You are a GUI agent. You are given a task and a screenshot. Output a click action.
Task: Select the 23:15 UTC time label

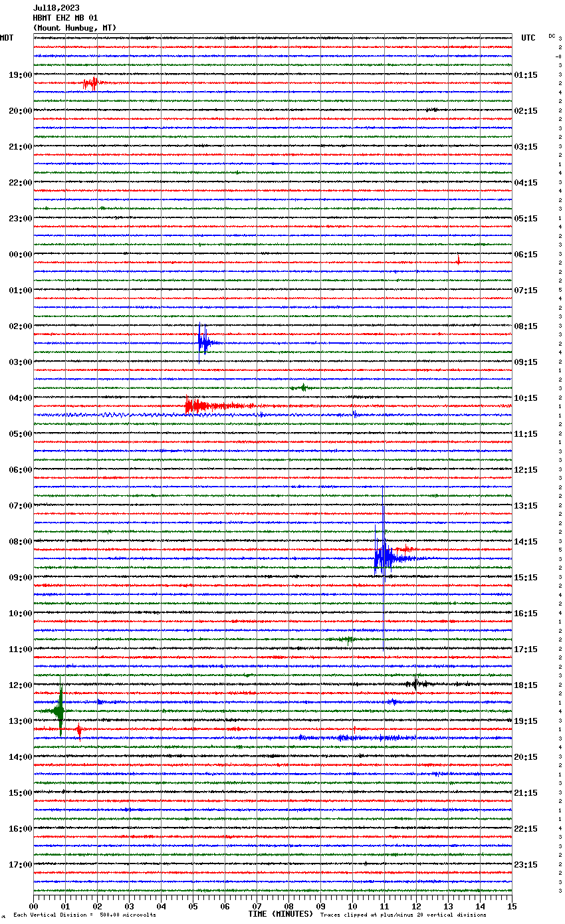(x=526, y=865)
